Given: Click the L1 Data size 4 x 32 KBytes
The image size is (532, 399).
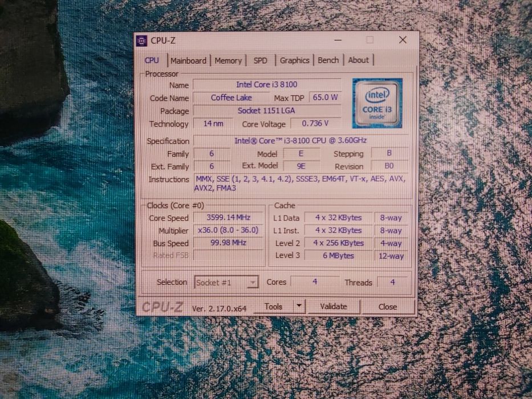Looking at the screenshot, I should click(338, 218).
